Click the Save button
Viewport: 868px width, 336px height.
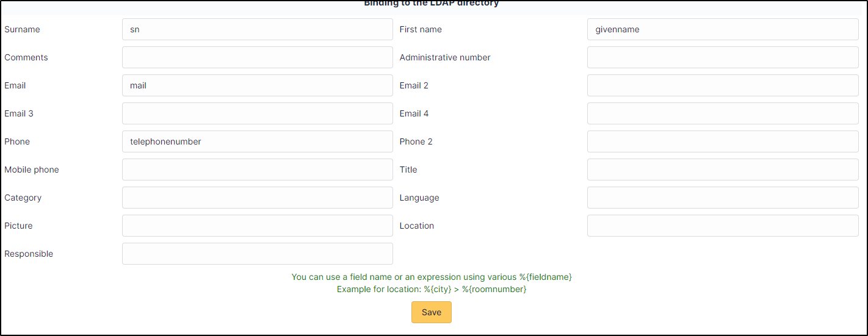[431, 312]
